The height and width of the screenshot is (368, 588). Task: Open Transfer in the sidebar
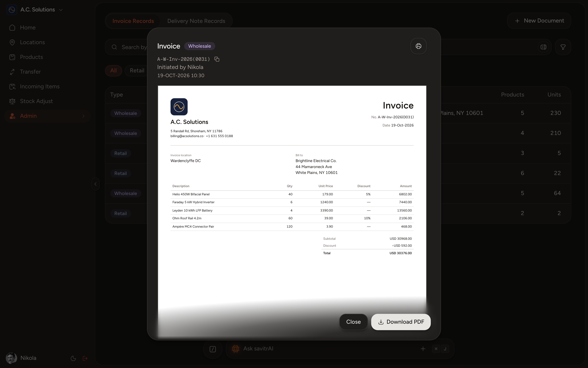pyautogui.click(x=47, y=72)
